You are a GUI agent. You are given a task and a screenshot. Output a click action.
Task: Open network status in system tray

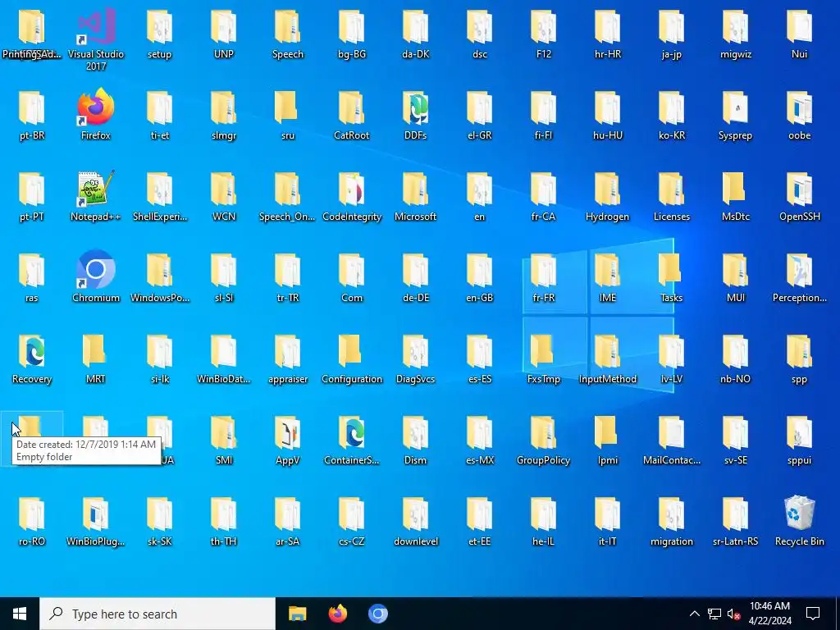(714, 614)
